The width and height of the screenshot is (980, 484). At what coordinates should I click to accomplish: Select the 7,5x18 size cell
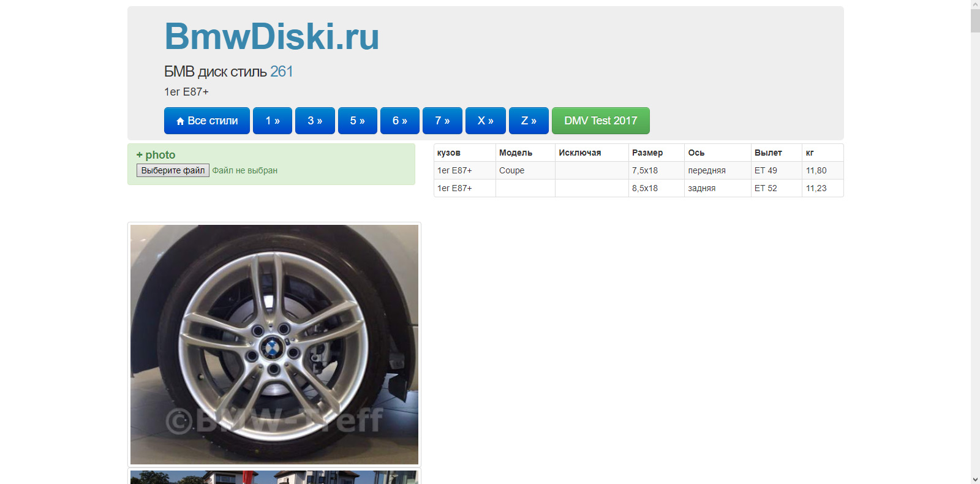pyautogui.click(x=644, y=170)
